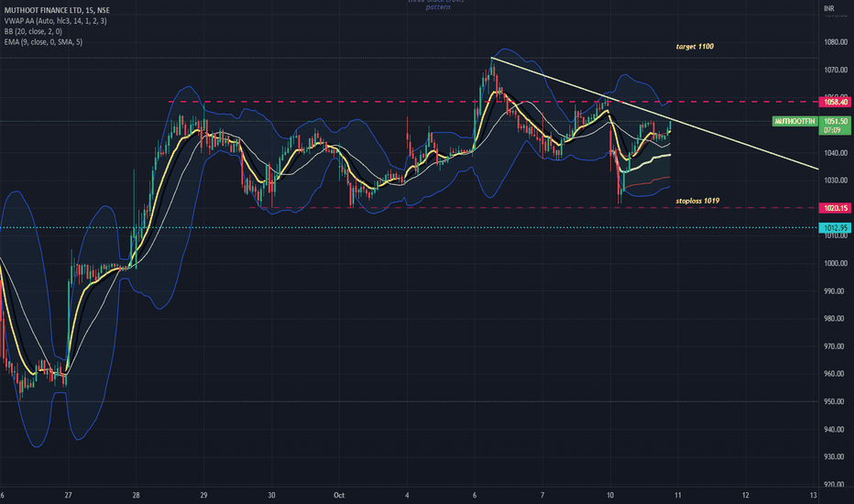Click the 980.00 price axis value
Screen dimensions: 854x504
coord(836,318)
